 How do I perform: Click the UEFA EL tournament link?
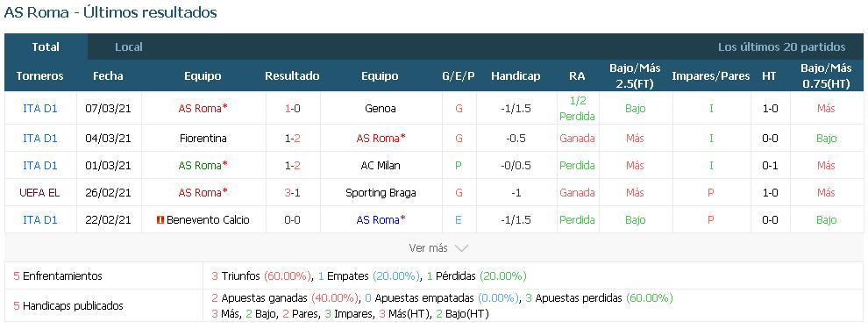(39, 193)
